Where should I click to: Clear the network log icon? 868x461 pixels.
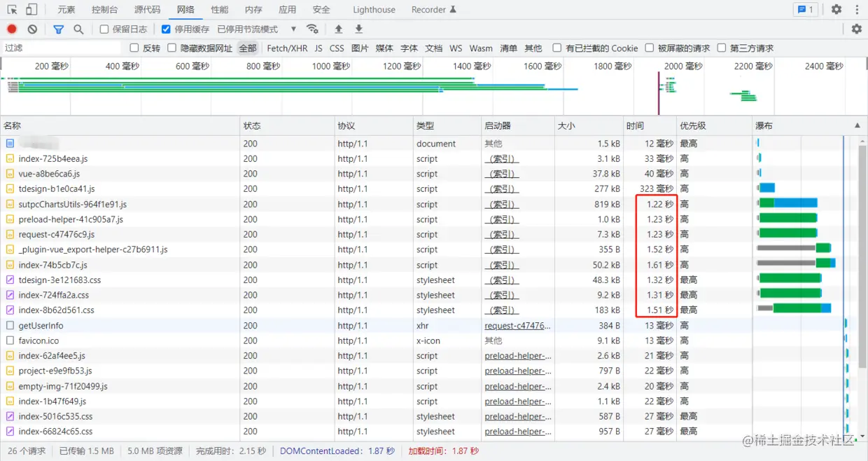[x=32, y=29]
